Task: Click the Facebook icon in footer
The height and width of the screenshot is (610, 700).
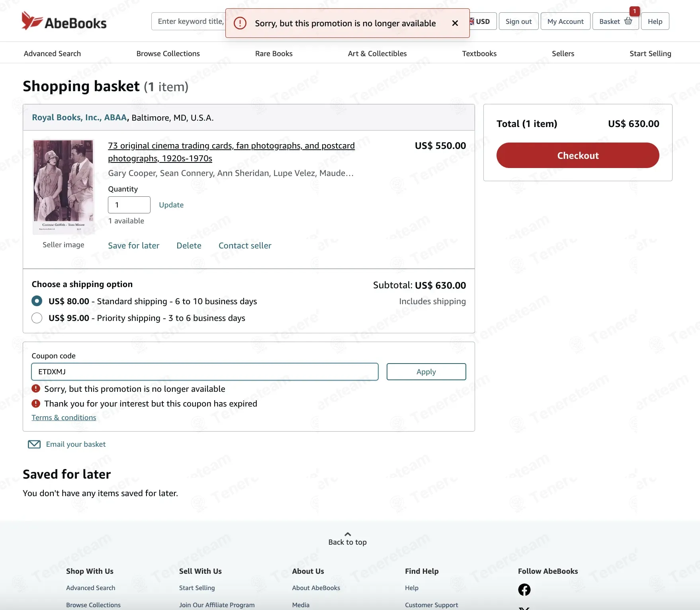Action: tap(524, 589)
